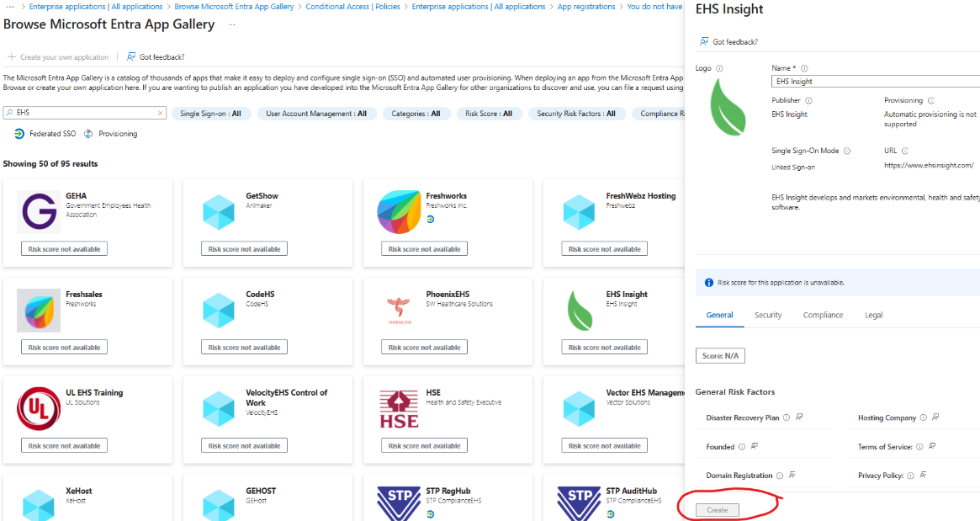Open the Compliance filter pill
The image size is (980, 521).
659,114
